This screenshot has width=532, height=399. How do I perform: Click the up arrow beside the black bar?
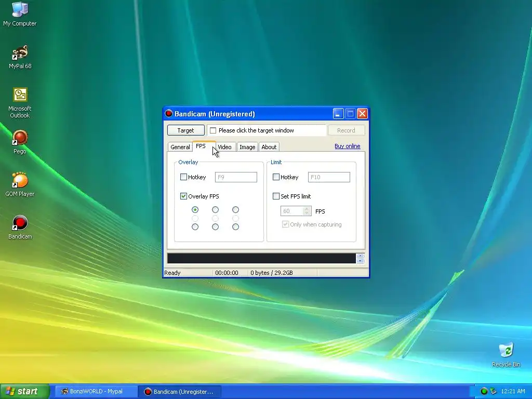tap(361, 256)
